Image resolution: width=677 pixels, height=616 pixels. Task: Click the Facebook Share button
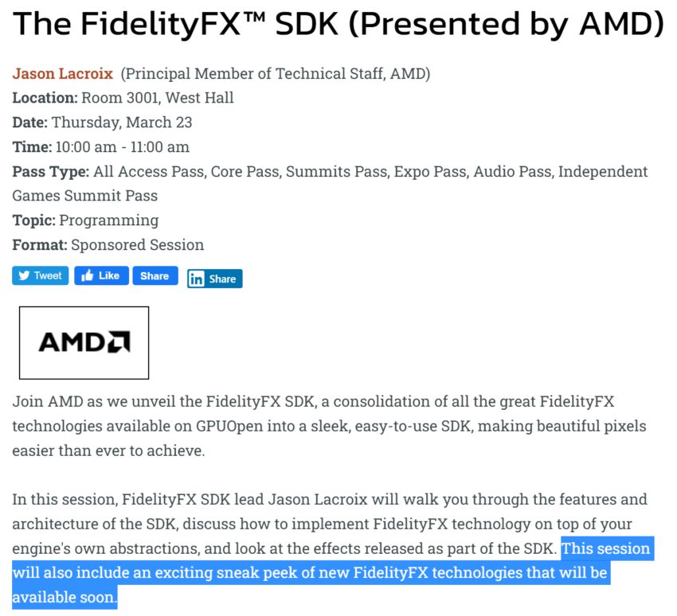click(x=155, y=275)
